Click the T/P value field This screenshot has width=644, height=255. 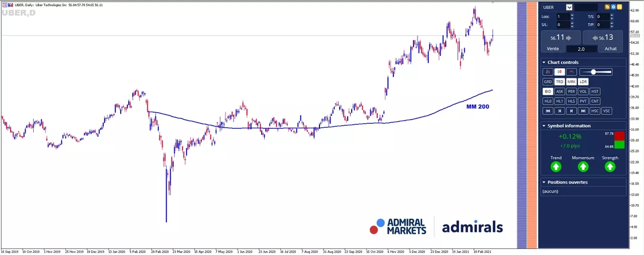click(x=603, y=25)
